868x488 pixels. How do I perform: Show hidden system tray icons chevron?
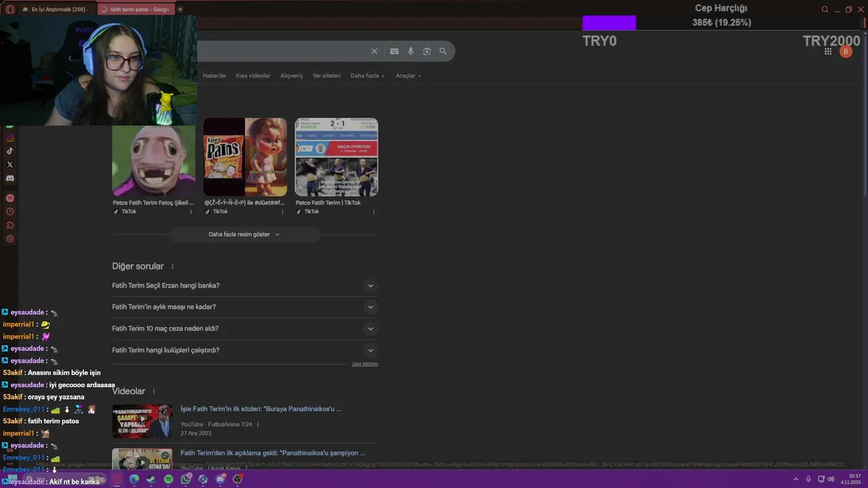796,479
